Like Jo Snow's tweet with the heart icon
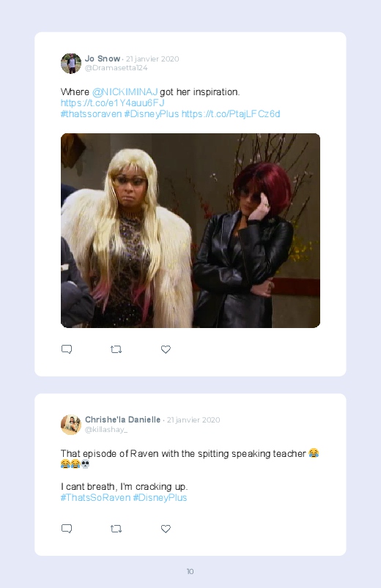The width and height of the screenshot is (381, 588). pyautogui.click(x=166, y=349)
